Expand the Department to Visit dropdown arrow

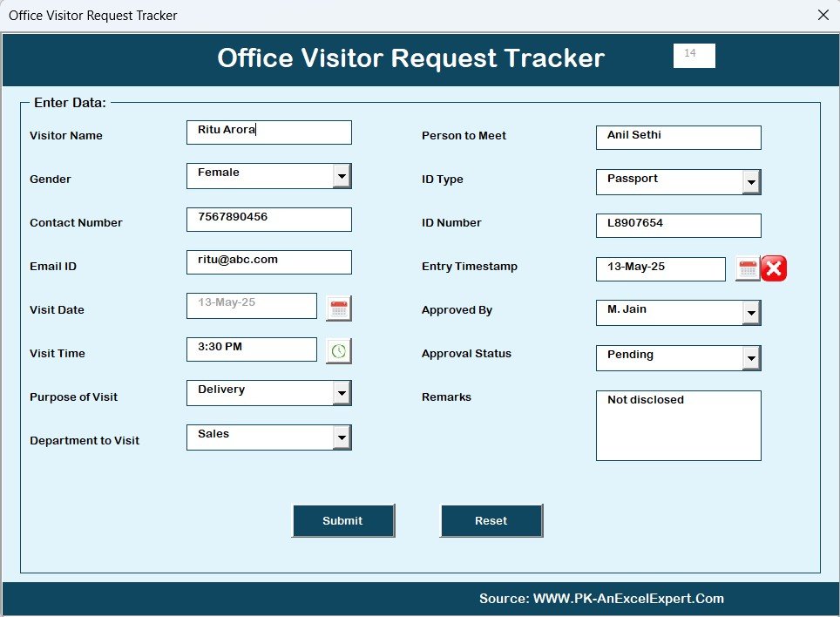(342, 437)
